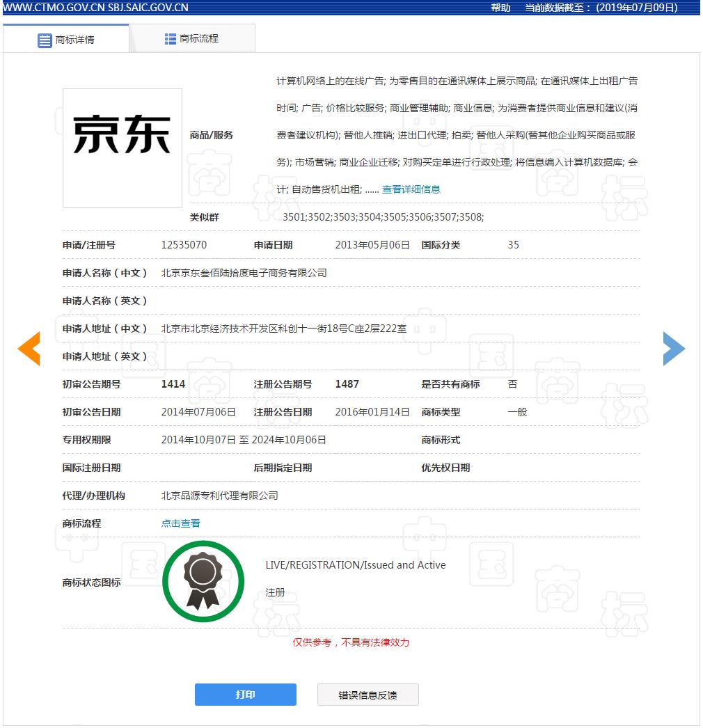Select the applicant address text
703x728 pixels.
(x=284, y=329)
